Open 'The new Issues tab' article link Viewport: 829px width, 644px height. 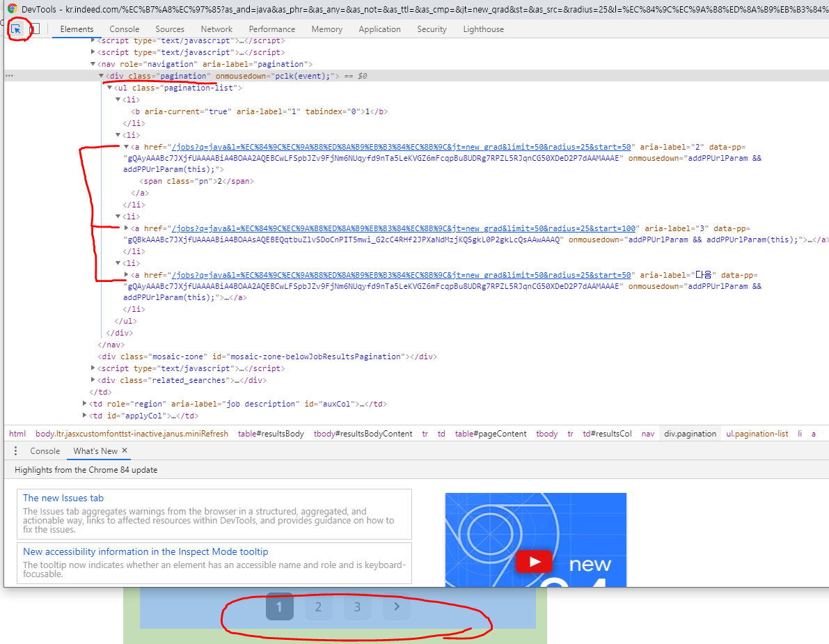click(x=63, y=498)
